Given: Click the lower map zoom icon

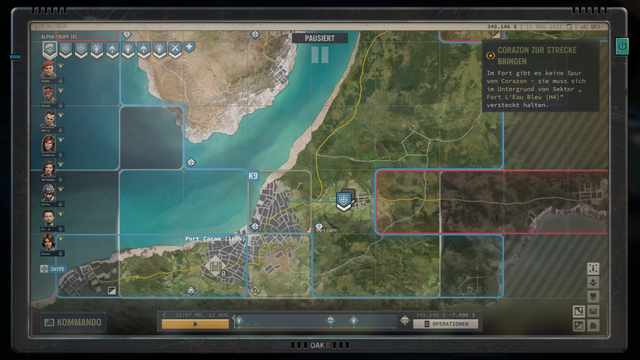Looking at the screenshot, I should click(x=579, y=325).
